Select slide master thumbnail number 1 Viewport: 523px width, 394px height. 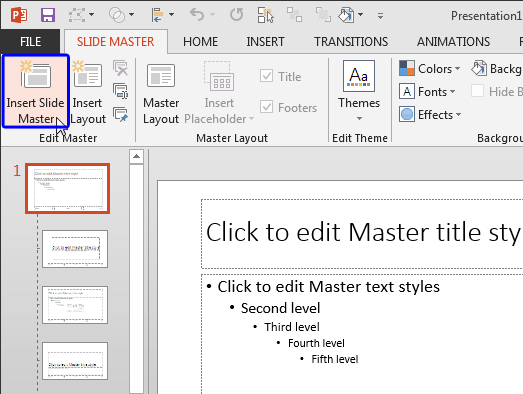[x=67, y=188]
